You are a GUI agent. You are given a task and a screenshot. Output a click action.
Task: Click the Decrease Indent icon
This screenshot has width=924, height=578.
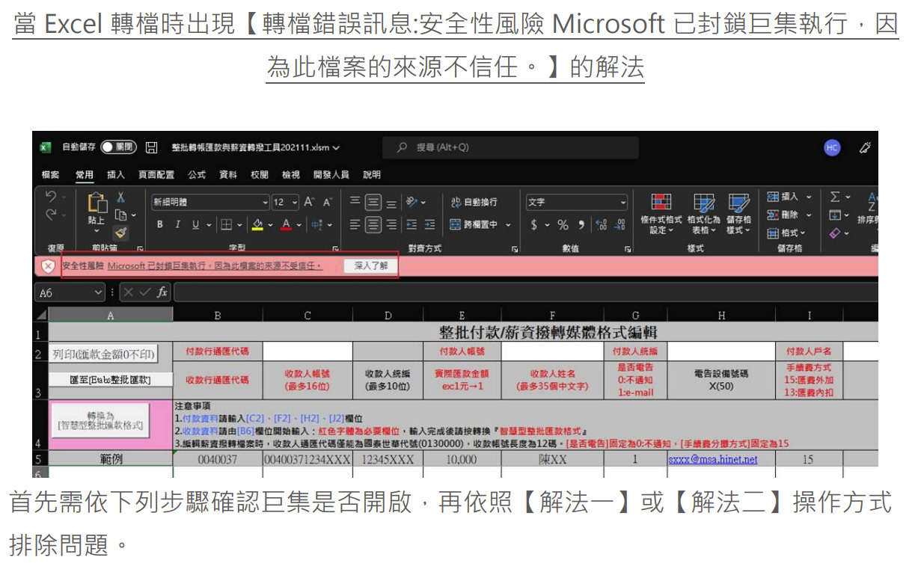tap(411, 224)
